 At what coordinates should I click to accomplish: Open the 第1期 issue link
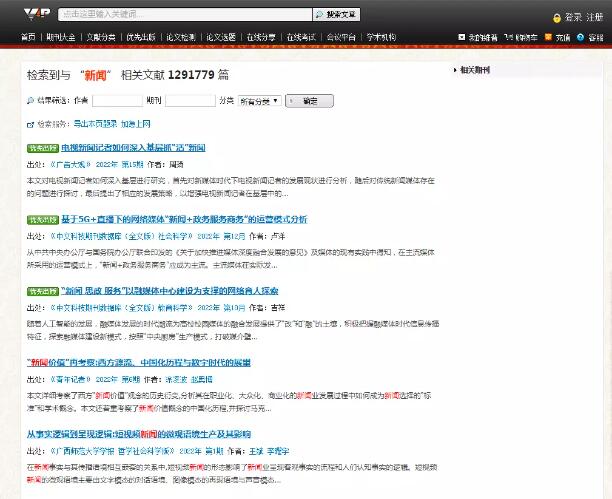click(x=214, y=451)
